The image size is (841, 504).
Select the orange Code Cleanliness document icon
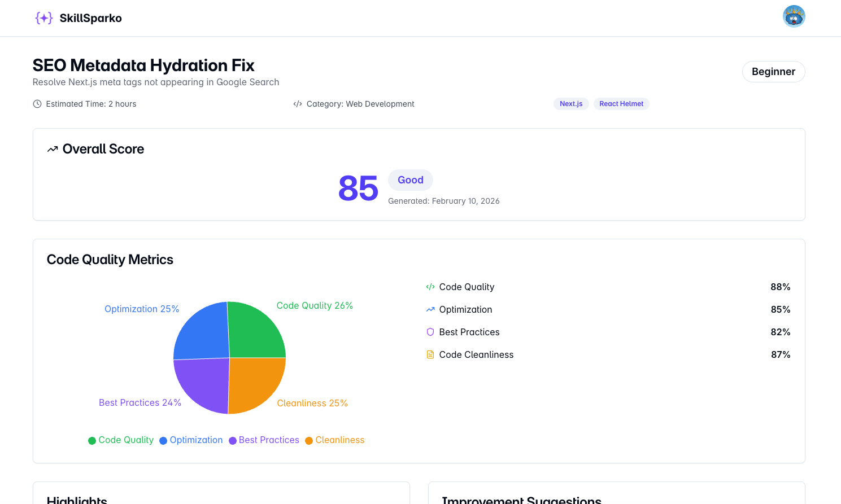point(430,354)
